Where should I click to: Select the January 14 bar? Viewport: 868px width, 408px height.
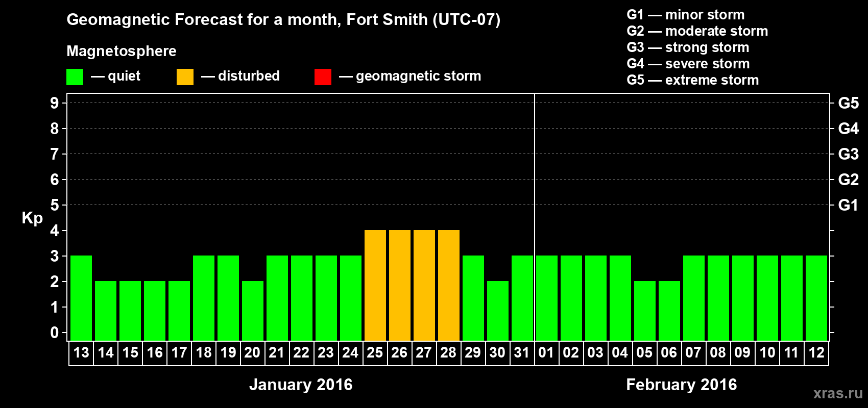(x=106, y=311)
